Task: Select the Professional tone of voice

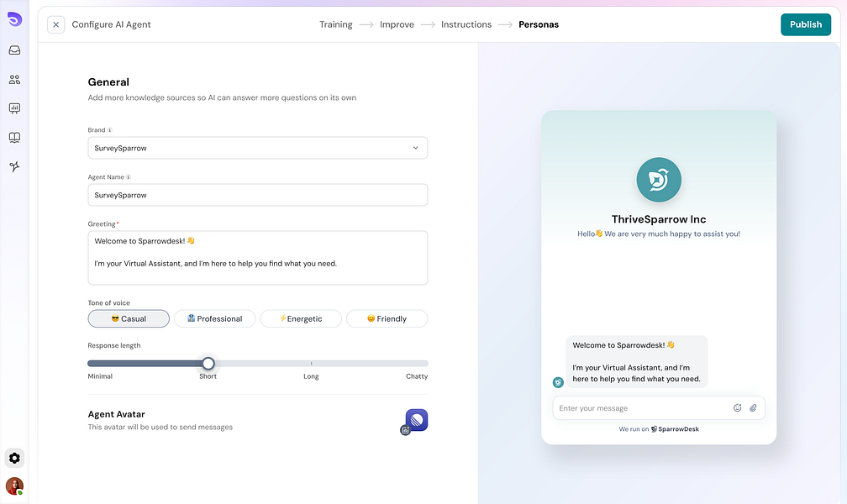Action: [x=214, y=318]
